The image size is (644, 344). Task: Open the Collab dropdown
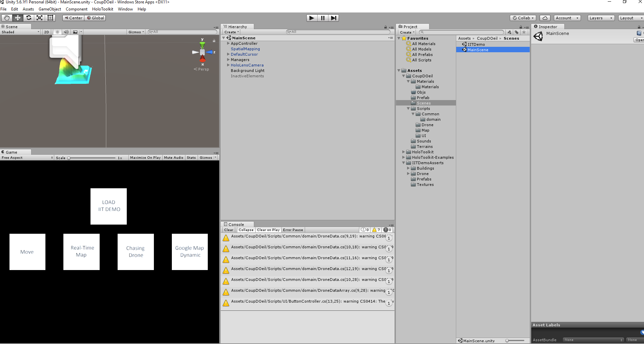523,18
